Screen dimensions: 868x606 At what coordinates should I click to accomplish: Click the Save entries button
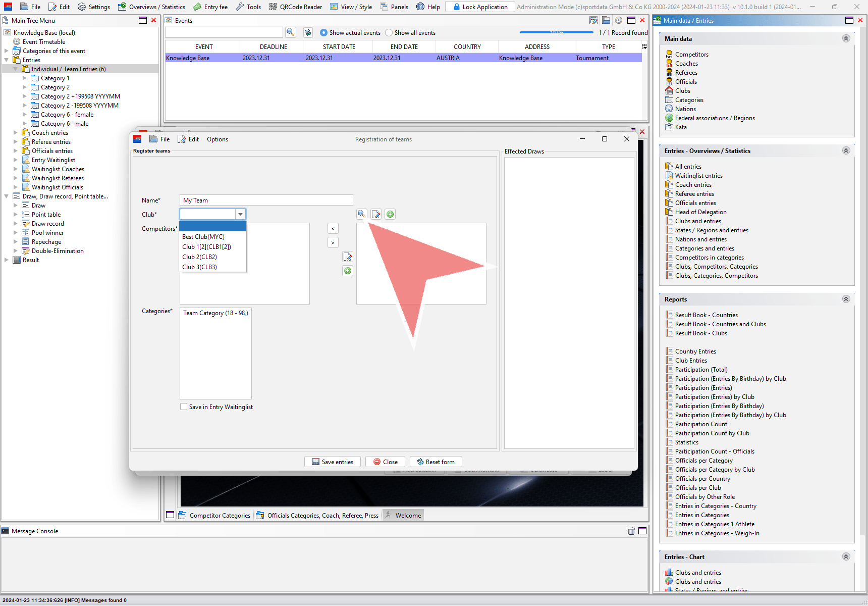333,462
